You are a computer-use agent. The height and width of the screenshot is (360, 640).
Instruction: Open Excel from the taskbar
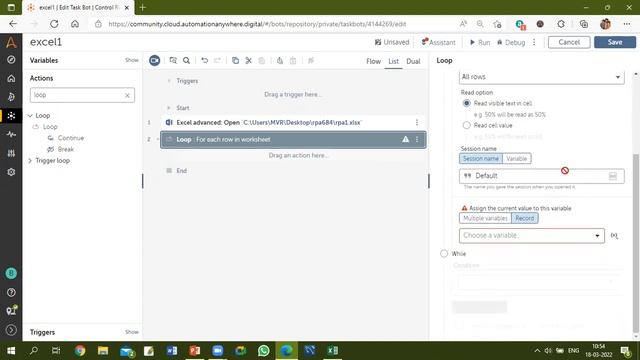[332, 351]
